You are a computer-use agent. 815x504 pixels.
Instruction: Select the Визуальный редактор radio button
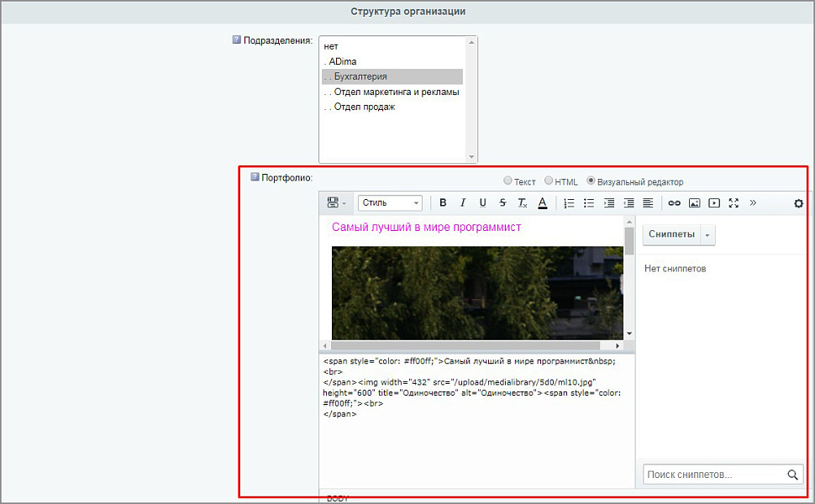click(x=590, y=181)
